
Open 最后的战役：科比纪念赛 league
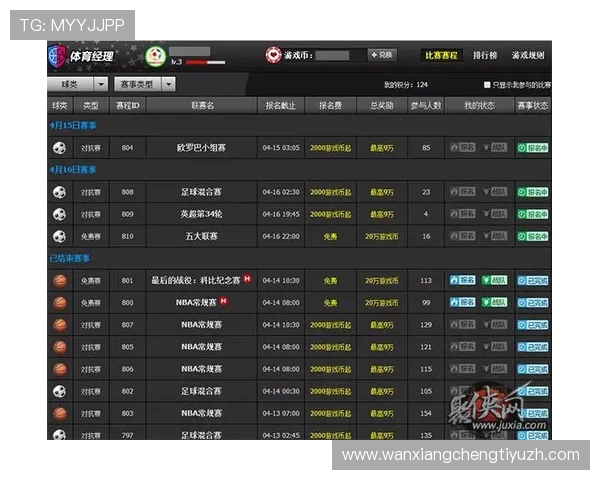point(196,281)
